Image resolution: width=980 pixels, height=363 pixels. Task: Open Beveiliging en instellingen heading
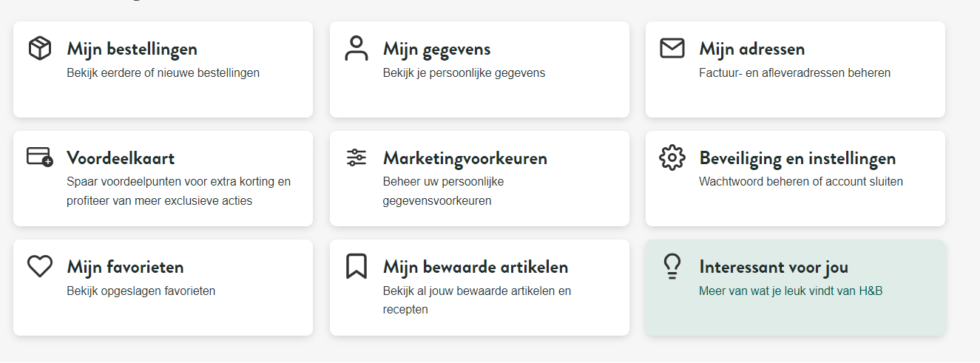click(x=797, y=158)
